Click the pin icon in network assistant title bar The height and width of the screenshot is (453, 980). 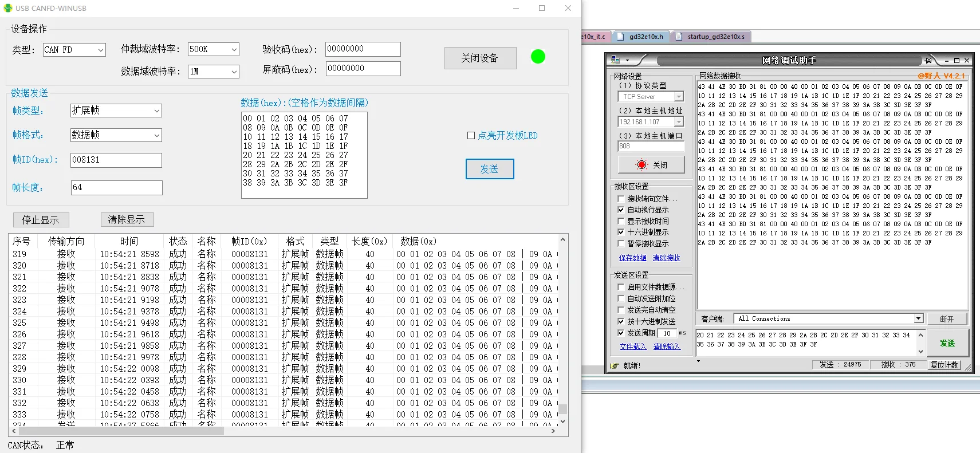[928, 60]
